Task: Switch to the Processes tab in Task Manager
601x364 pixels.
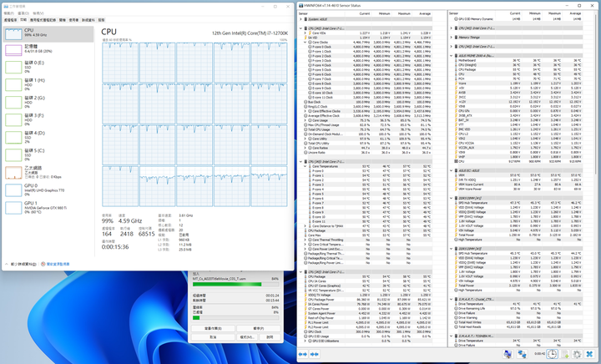Action: [10, 20]
